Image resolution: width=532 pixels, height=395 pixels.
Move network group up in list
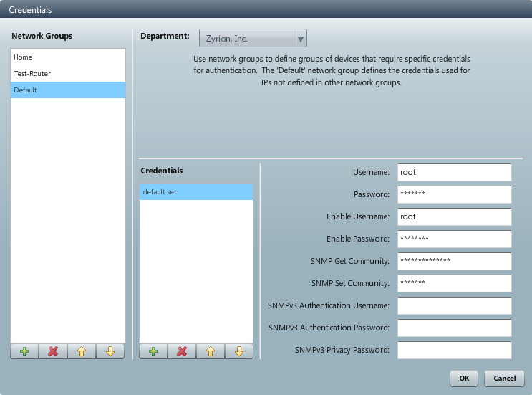(x=82, y=351)
